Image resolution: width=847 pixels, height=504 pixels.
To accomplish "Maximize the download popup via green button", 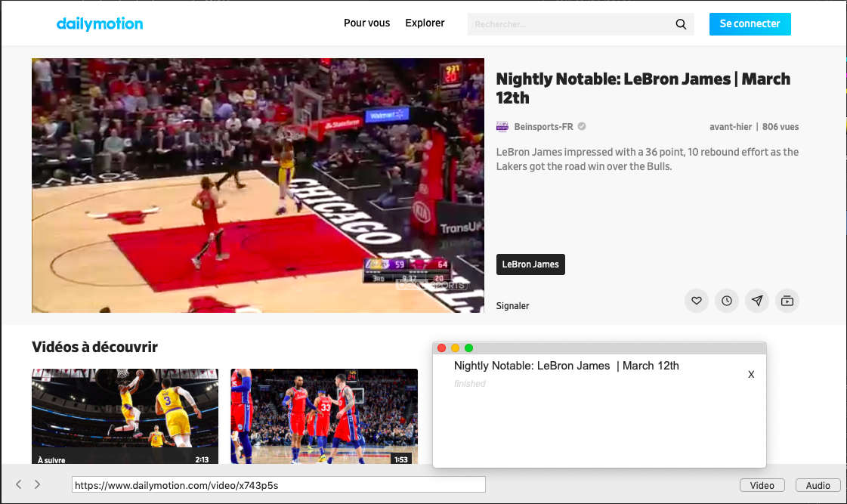I will pos(469,348).
